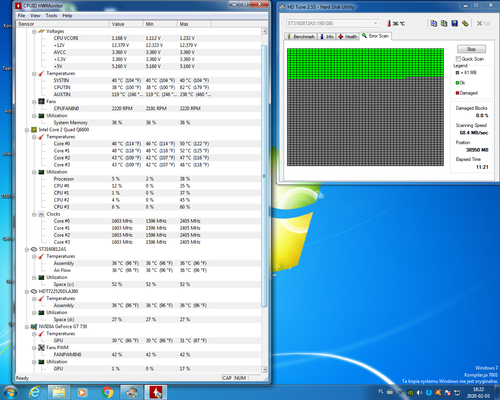Click the red thermometer temperature indicator in HD Tune
This screenshot has height=400, width=500.
coord(389,23)
